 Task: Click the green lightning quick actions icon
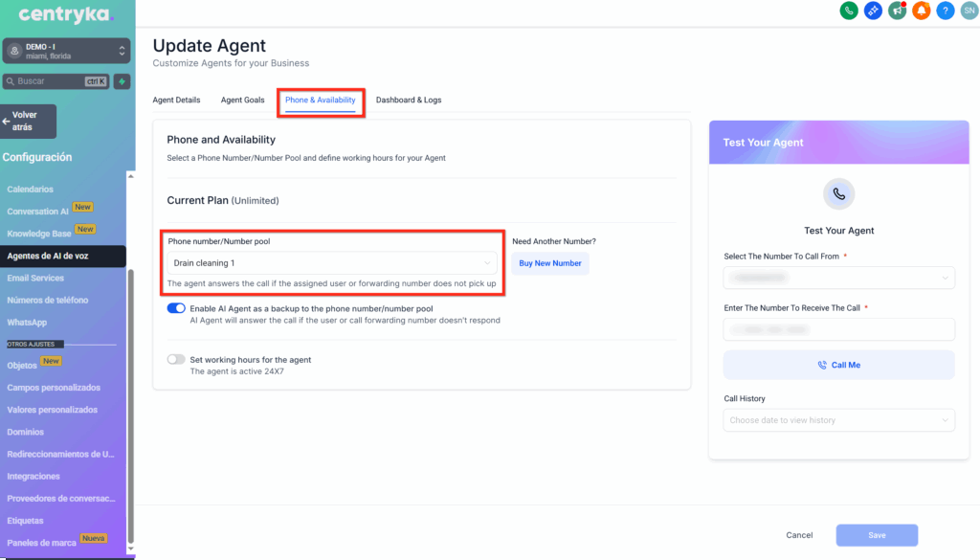122,81
